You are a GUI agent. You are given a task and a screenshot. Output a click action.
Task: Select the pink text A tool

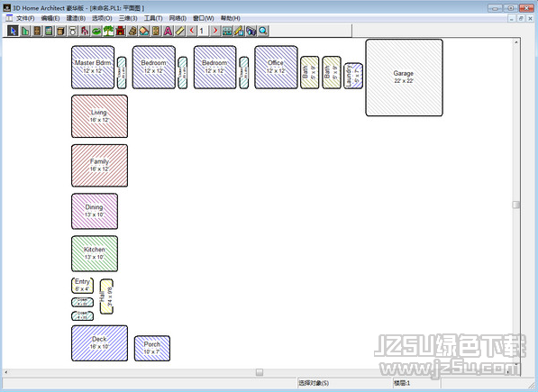point(169,32)
